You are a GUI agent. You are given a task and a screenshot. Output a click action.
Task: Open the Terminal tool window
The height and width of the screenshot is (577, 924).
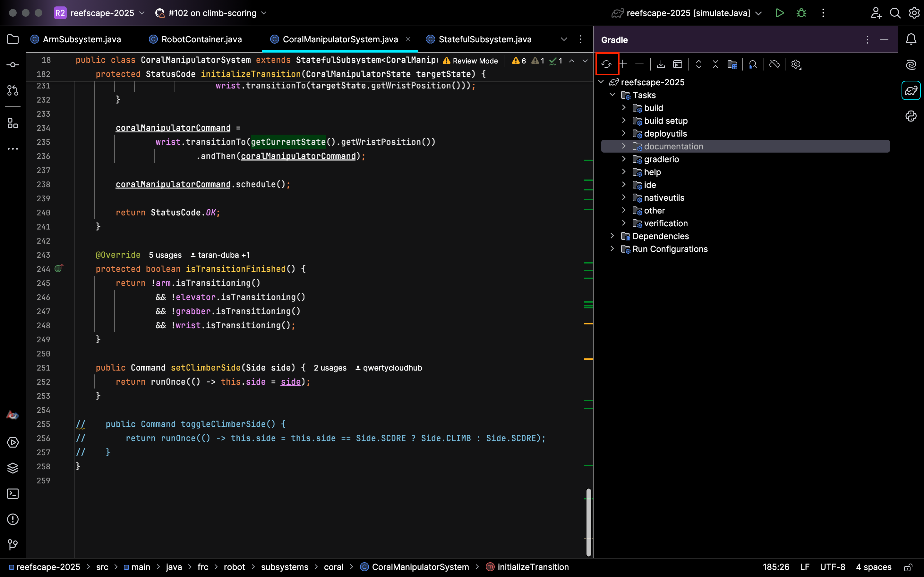pos(13,493)
